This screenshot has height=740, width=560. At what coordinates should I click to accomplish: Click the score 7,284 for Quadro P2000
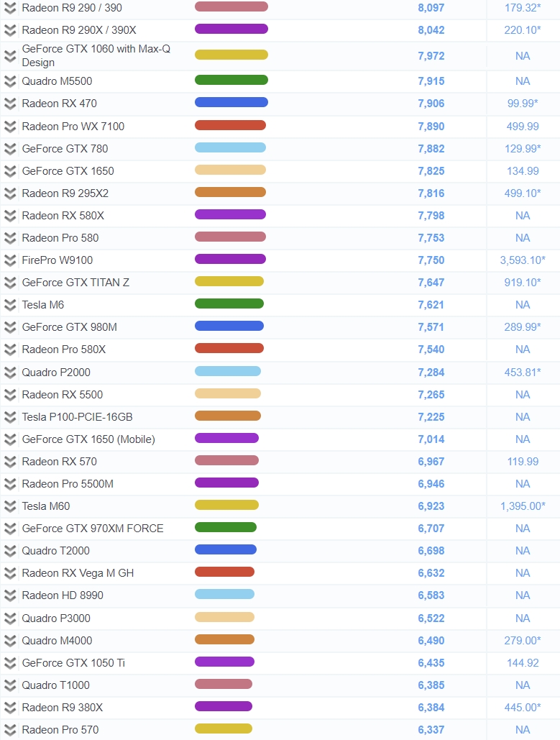tap(431, 373)
